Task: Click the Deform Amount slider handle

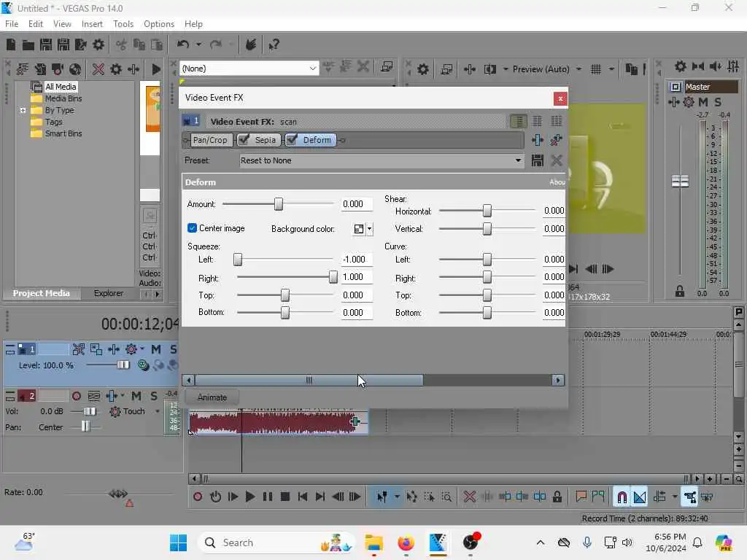Action: [x=278, y=204]
